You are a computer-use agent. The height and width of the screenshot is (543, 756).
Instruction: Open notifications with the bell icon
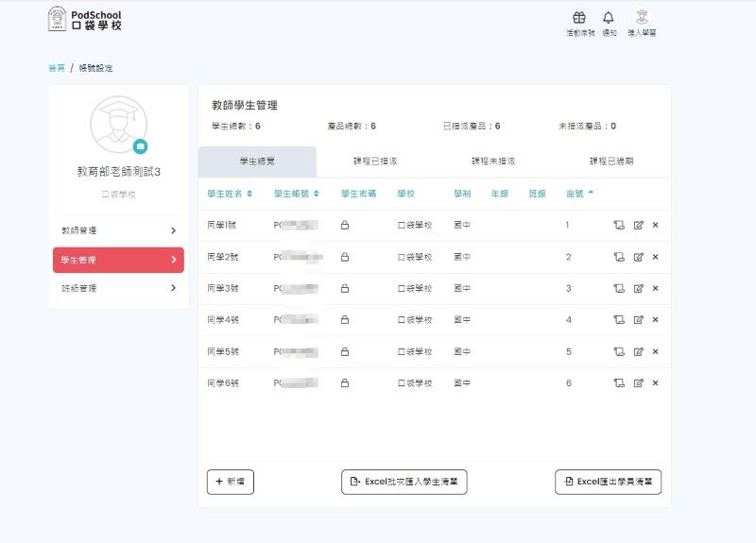[x=608, y=18]
